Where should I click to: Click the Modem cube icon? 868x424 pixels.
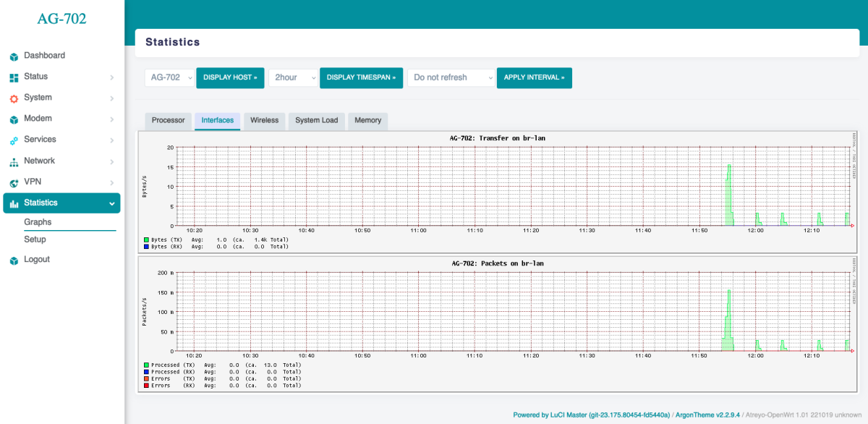(14, 119)
